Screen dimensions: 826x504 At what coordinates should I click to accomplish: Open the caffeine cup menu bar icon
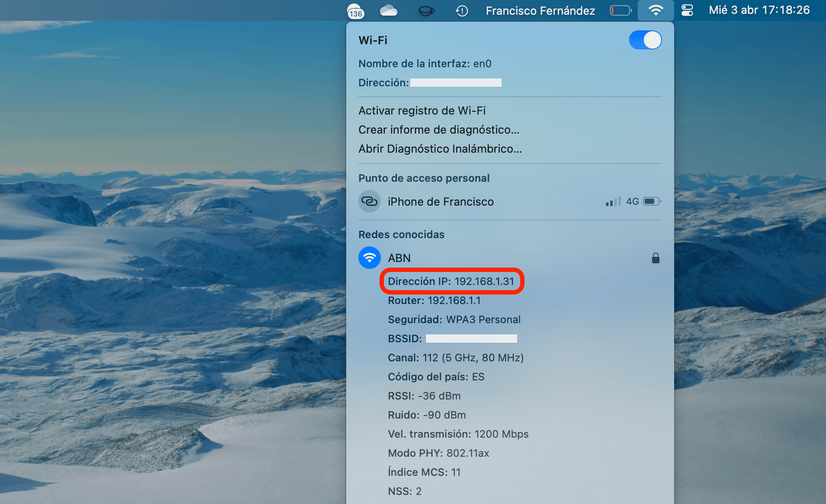(426, 10)
